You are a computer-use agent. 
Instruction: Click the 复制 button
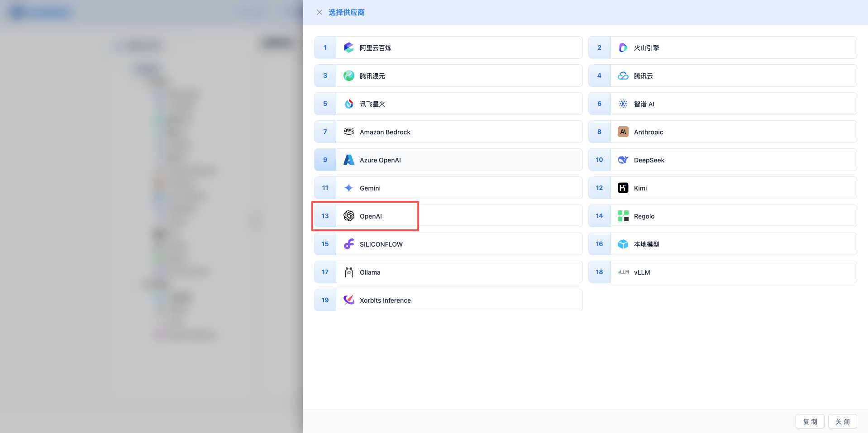click(x=810, y=421)
